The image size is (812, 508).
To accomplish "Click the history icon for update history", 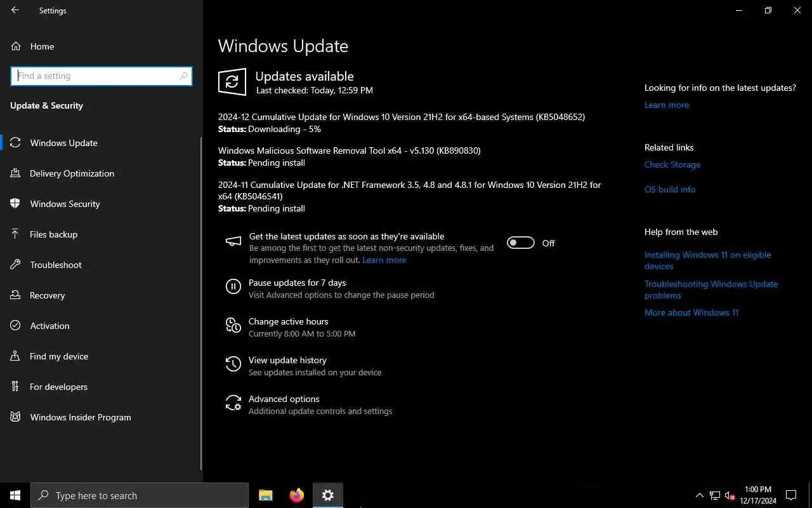I will click(x=233, y=364).
